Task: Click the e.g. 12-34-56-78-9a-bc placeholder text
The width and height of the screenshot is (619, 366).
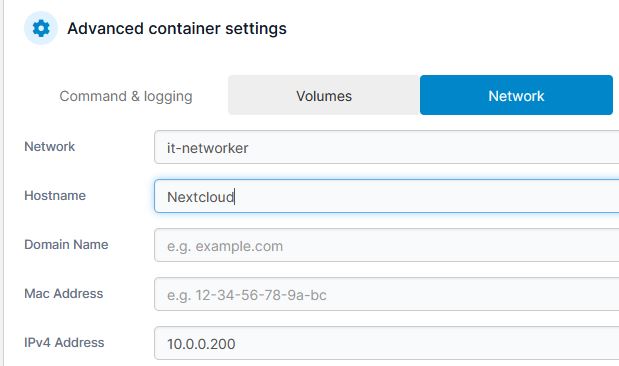Action: tap(247, 295)
